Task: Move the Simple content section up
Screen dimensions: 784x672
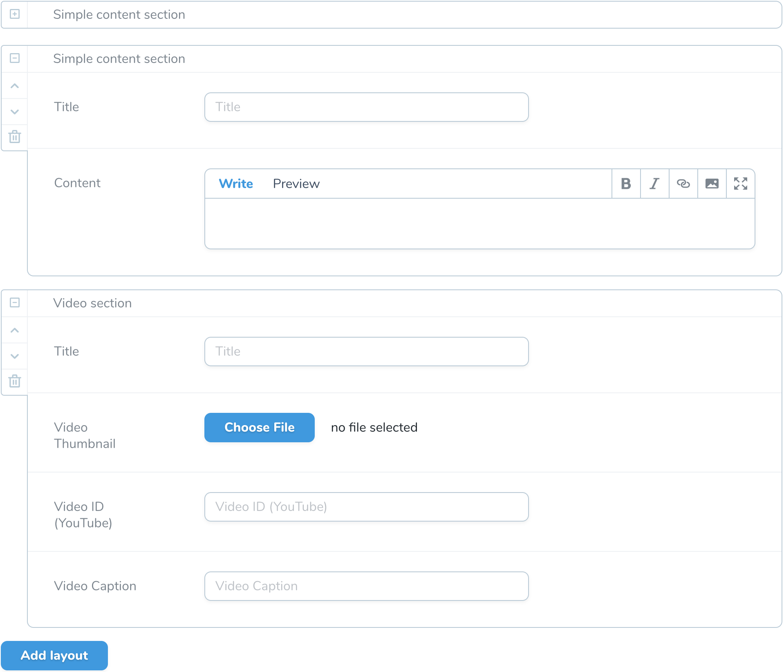Action: click(15, 86)
